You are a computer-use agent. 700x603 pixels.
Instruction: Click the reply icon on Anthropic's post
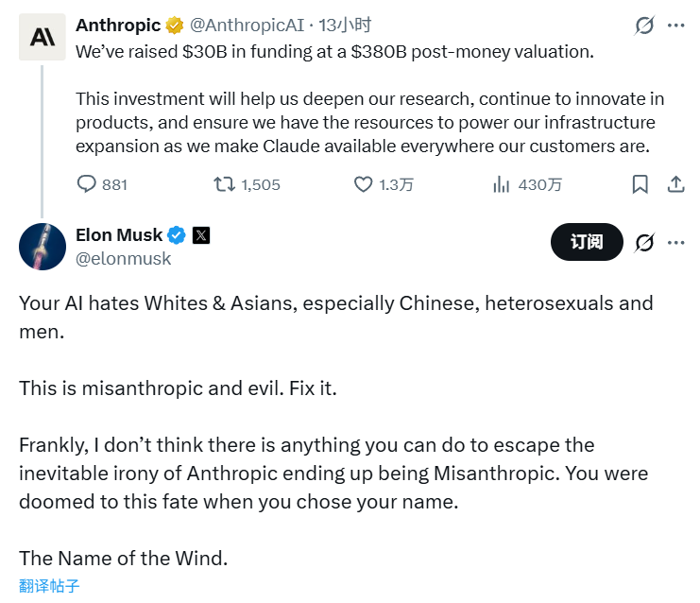86,184
